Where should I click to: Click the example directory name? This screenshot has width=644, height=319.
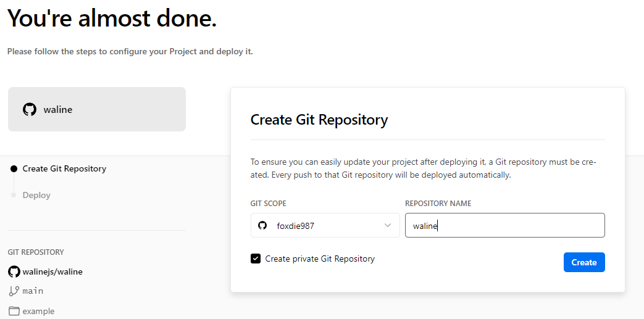click(38, 312)
